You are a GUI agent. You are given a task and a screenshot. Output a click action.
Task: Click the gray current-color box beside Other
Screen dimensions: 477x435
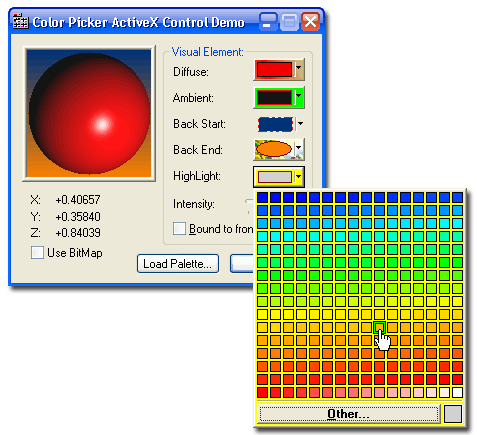(x=453, y=414)
